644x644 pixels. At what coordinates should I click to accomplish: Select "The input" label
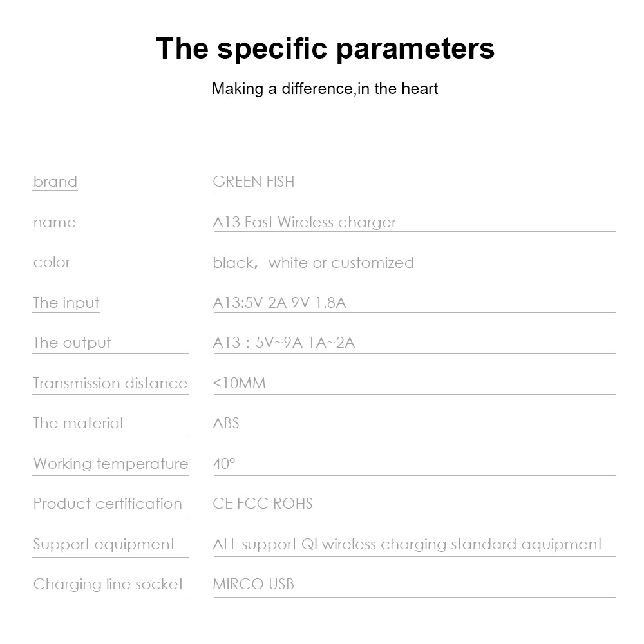pos(66,303)
